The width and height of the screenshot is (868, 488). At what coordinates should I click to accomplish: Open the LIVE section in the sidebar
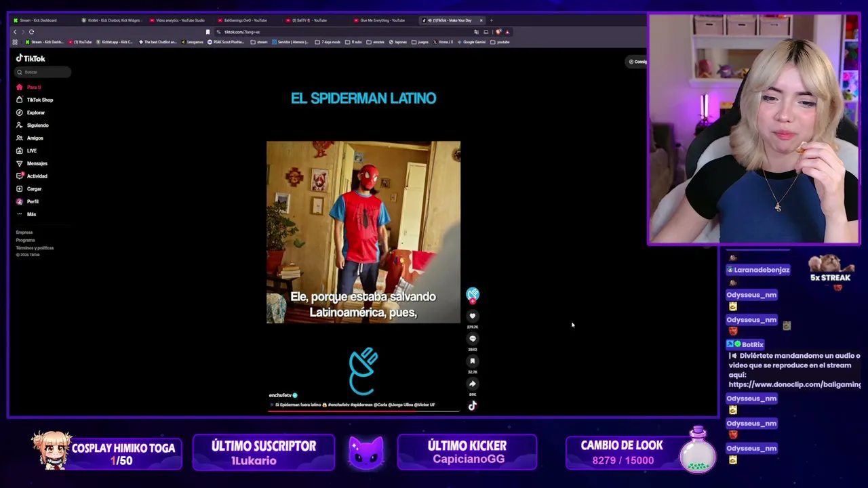point(32,150)
